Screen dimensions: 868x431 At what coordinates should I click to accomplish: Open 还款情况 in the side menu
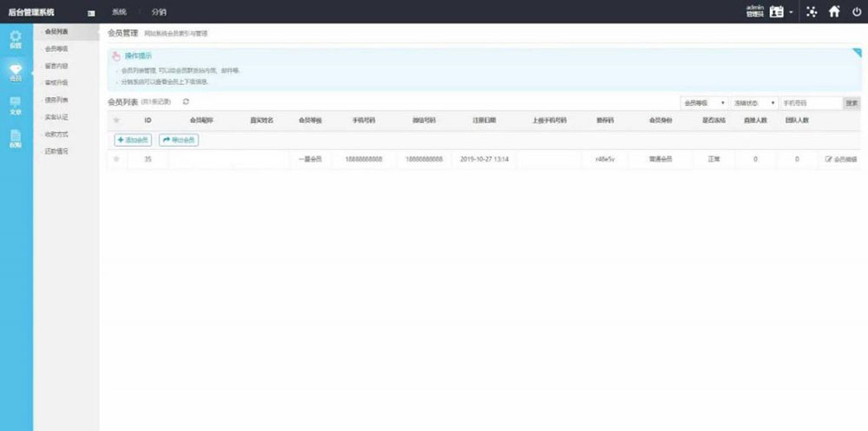click(56, 151)
